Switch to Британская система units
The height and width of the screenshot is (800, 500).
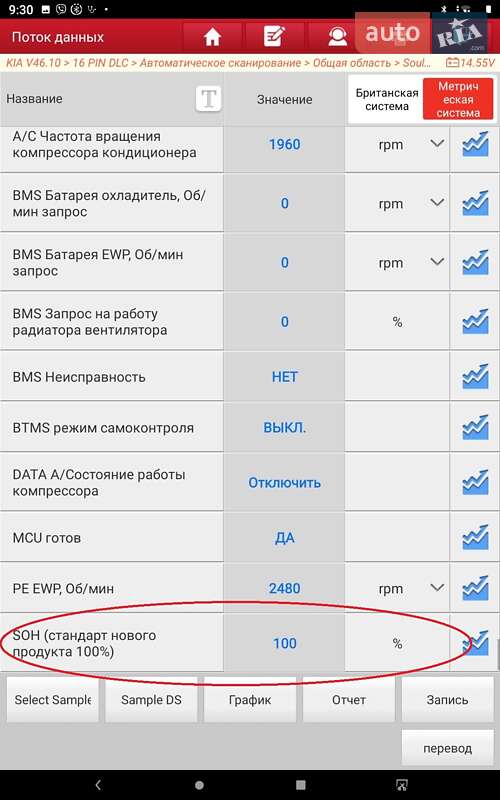[387, 99]
